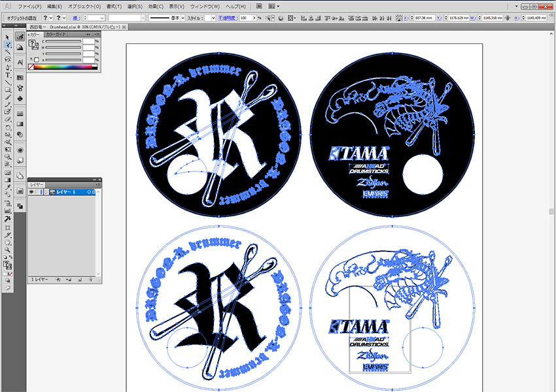
Task: Select the Line Segment tool
Action: pos(7,82)
